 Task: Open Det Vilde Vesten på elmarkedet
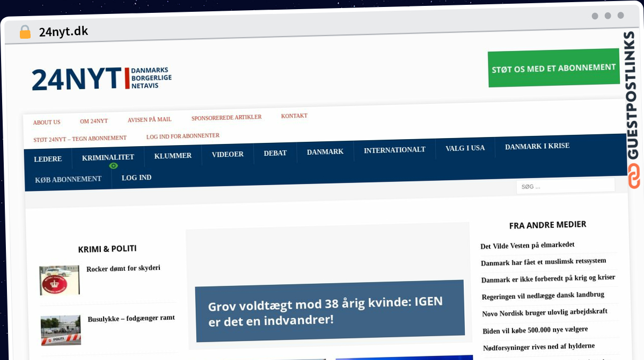pos(528,246)
